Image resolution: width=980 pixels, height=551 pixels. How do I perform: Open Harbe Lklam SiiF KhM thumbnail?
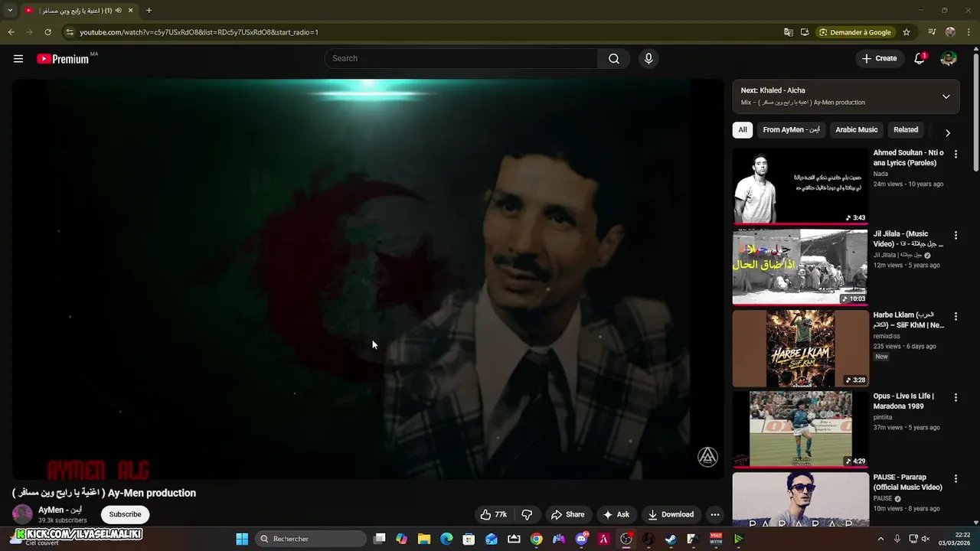pos(800,347)
